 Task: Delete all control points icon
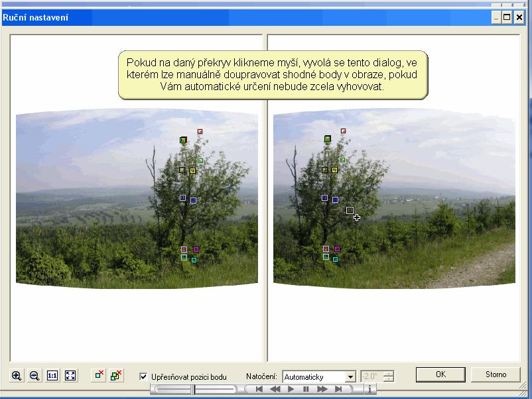point(117,376)
